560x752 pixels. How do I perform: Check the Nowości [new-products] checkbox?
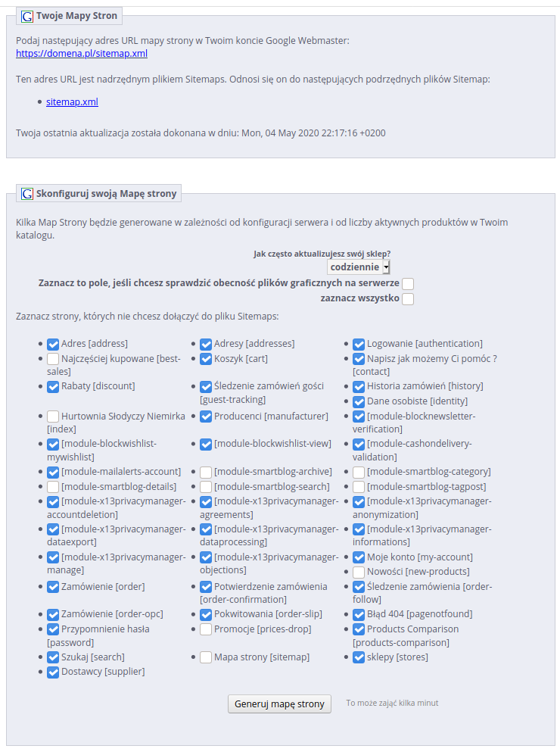(359, 573)
